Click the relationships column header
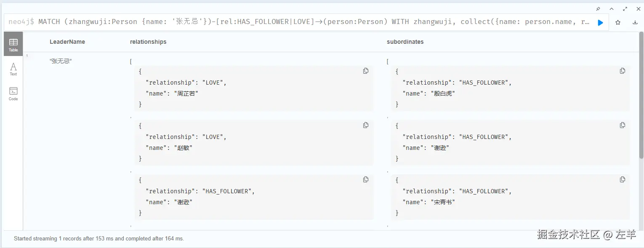Viewport: 644px width, 248px height. (x=148, y=42)
